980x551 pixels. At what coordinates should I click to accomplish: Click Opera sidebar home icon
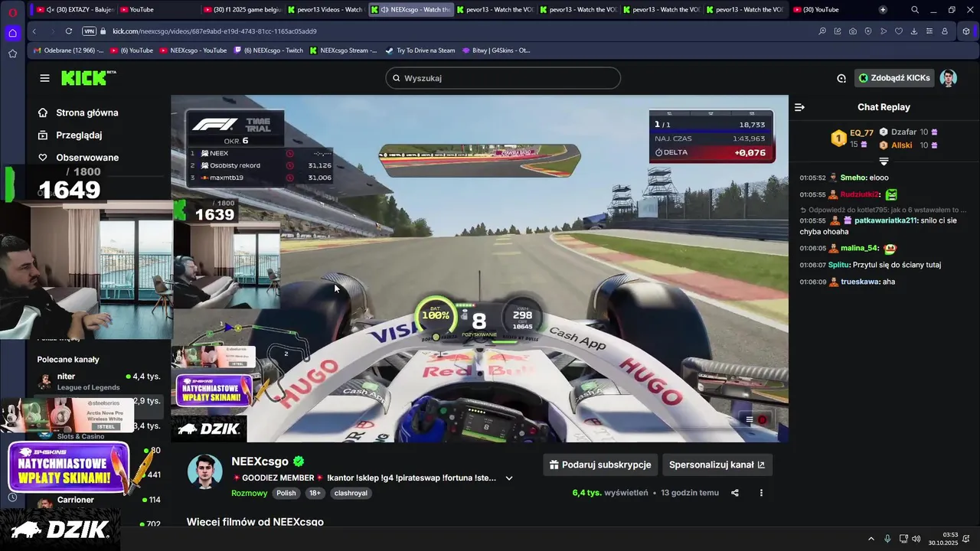point(12,33)
